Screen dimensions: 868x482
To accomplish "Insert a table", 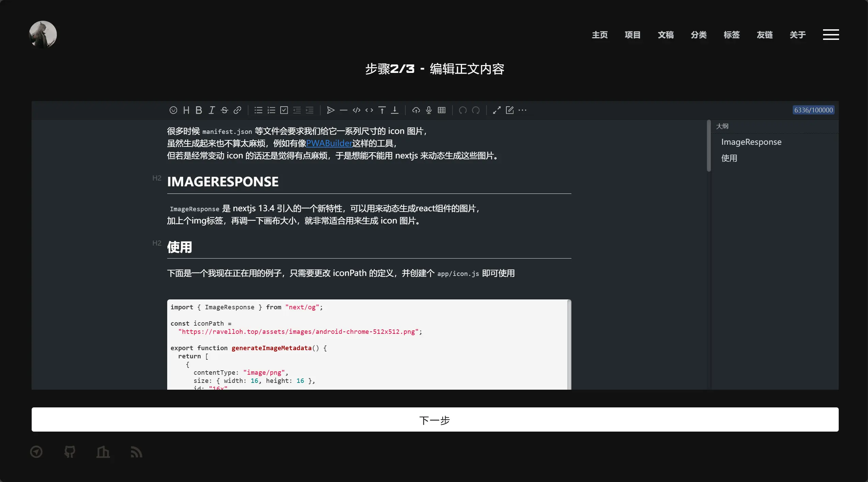I will click(442, 110).
